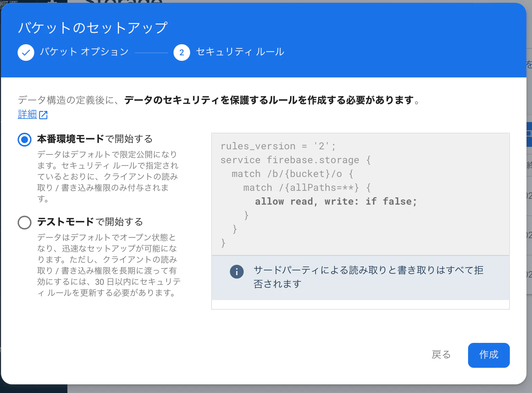Viewport: 532px width, 393px height.
Task: Click the allow read, write: if false line
Action: pos(336,202)
